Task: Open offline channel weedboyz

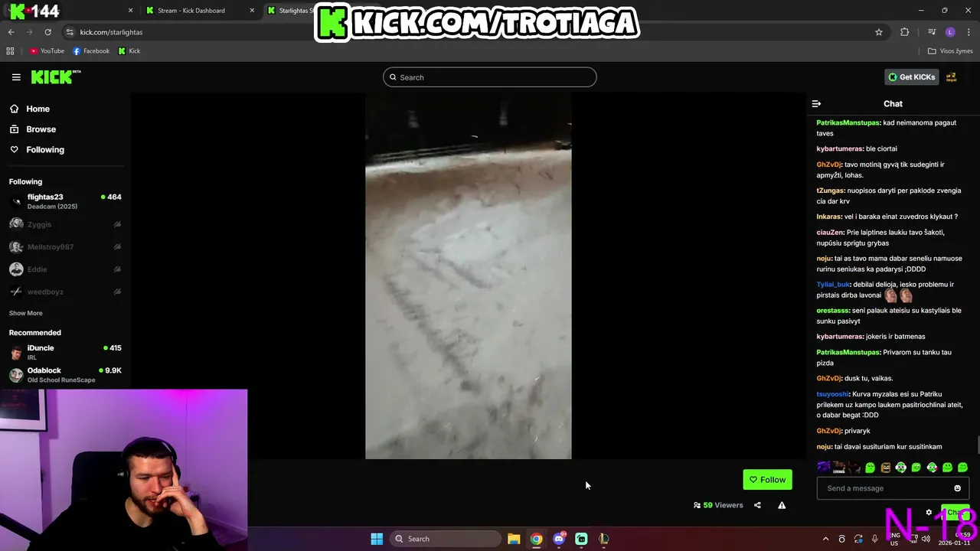Action: coord(65,292)
